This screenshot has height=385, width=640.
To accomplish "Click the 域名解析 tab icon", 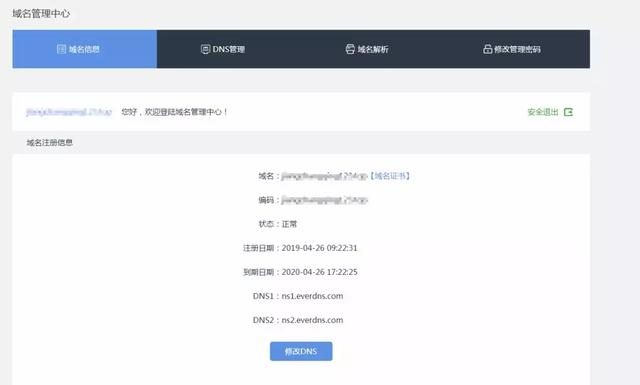I will pyautogui.click(x=350, y=49).
